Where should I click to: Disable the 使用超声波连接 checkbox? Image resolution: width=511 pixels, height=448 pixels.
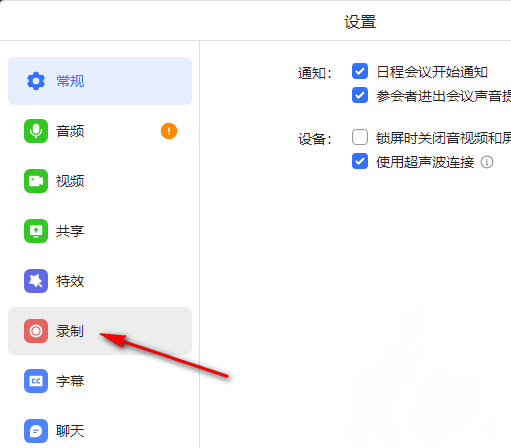click(x=360, y=162)
